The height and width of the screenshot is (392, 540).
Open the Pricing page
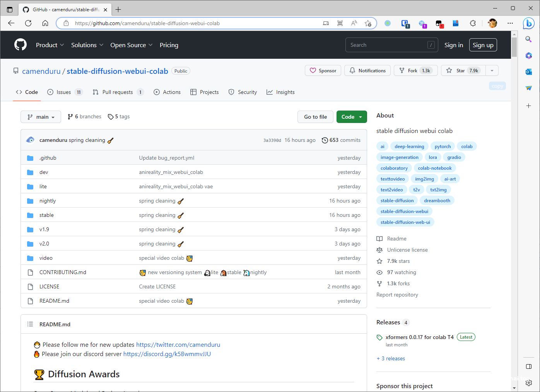(169, 45)
